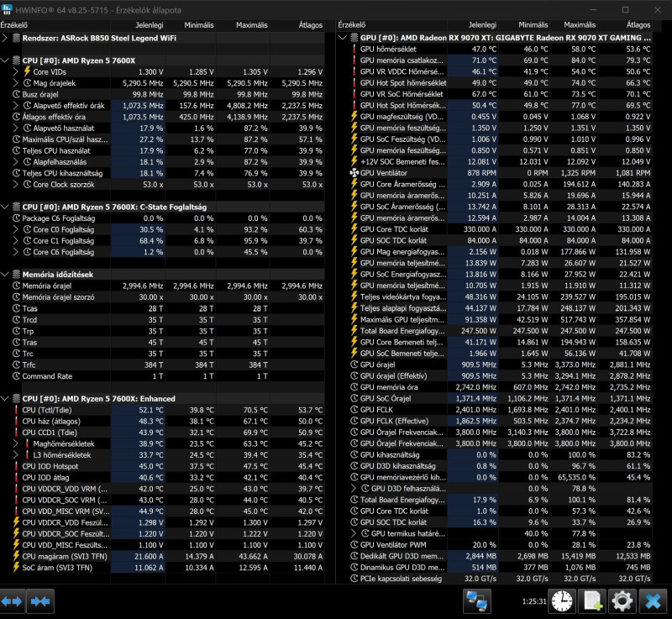Screen dimensions: 672x619
Task: Click the log file save icon
Action: pyautogui.click(x=593, y=601)
